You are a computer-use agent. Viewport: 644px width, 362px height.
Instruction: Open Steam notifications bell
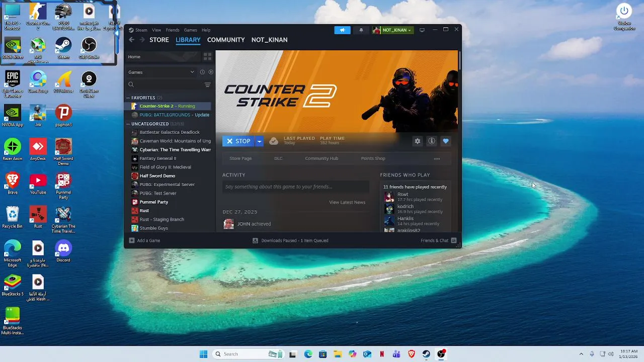(x=361, y=30)
